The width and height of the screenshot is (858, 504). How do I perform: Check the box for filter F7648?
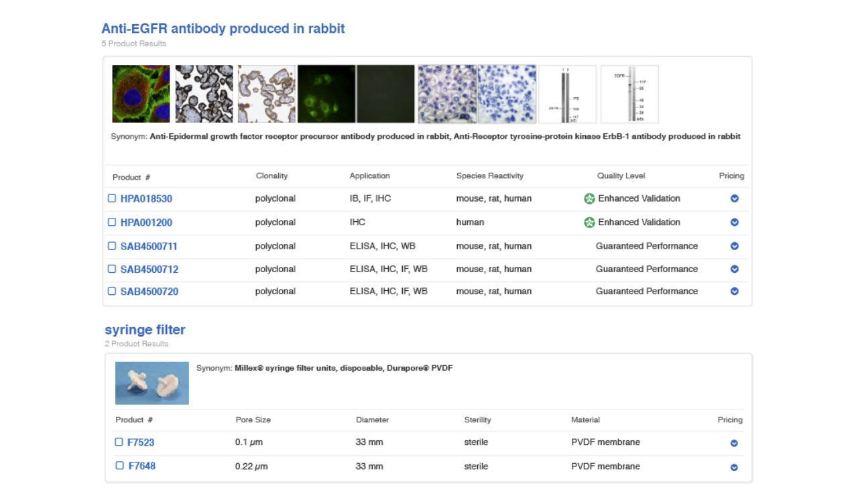119,465
